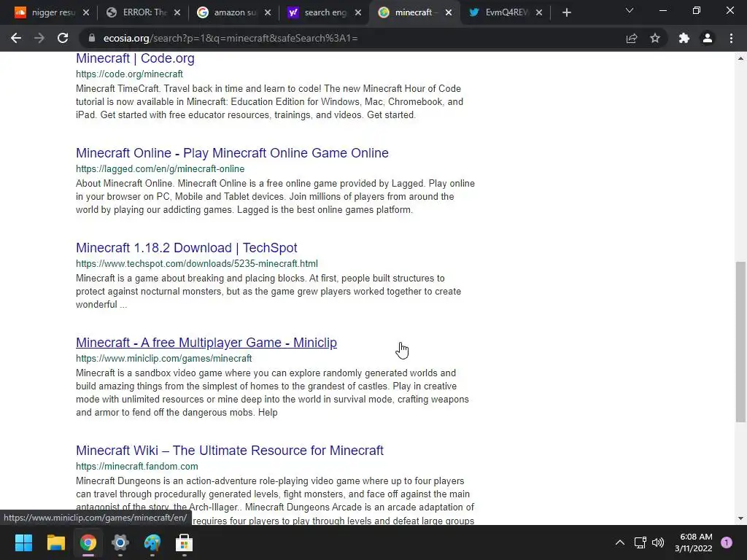Click the lagged.com minecraft-online URL

pos(160,168)
